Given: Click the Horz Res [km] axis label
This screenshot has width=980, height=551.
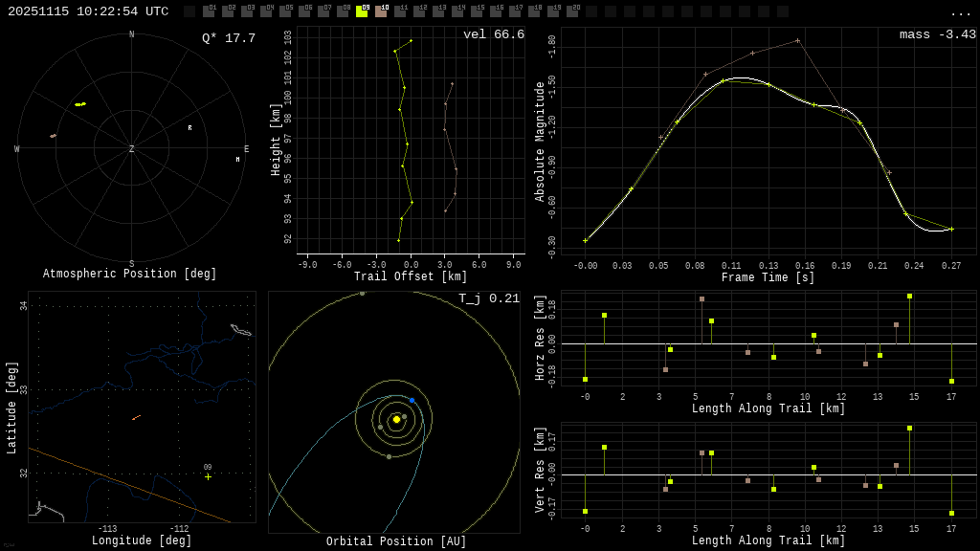Looking at the screenshot, I should pos(540,338).
